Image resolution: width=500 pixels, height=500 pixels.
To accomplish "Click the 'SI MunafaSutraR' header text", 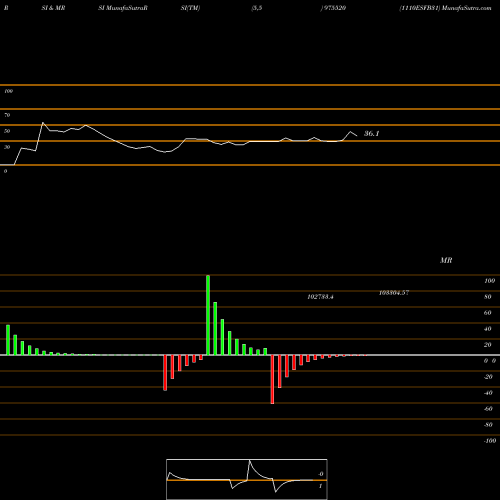I will (x=123, y=8).
